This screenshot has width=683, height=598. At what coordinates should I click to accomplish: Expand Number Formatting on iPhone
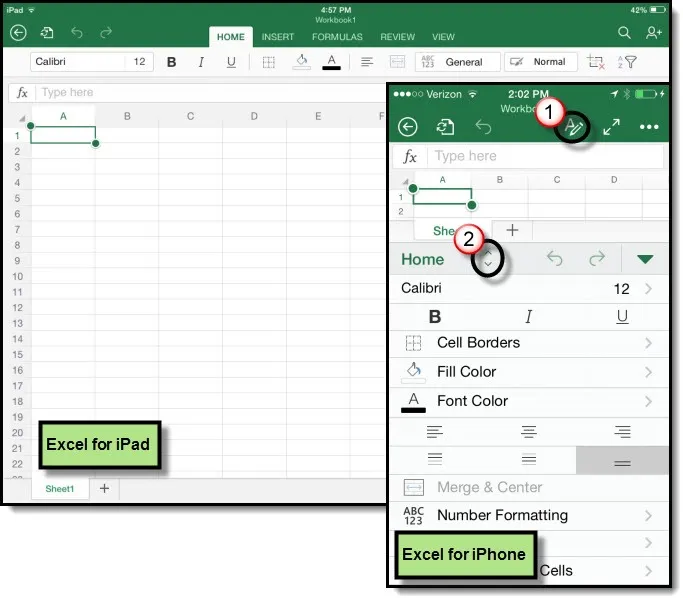tap(529, 516)
